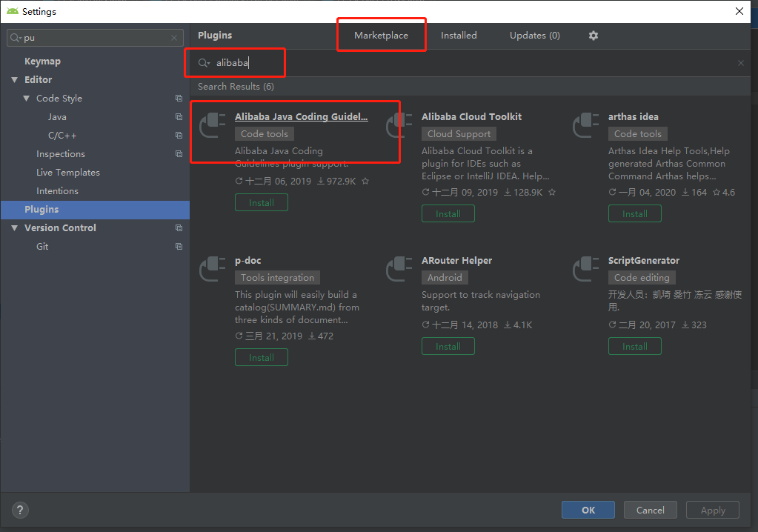The width and height of the screenshot is (758, 532).
Task: Install the ScriptGenerator plugin
Action: coord(635,347)
